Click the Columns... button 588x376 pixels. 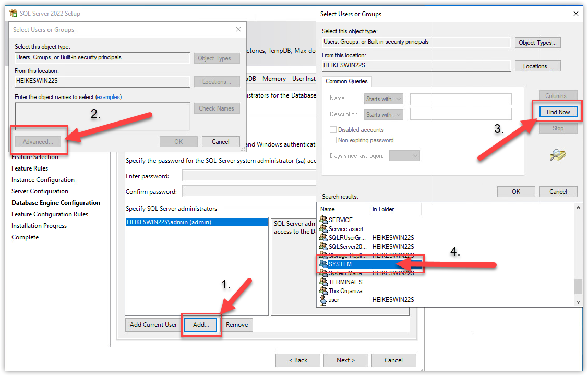558,96
